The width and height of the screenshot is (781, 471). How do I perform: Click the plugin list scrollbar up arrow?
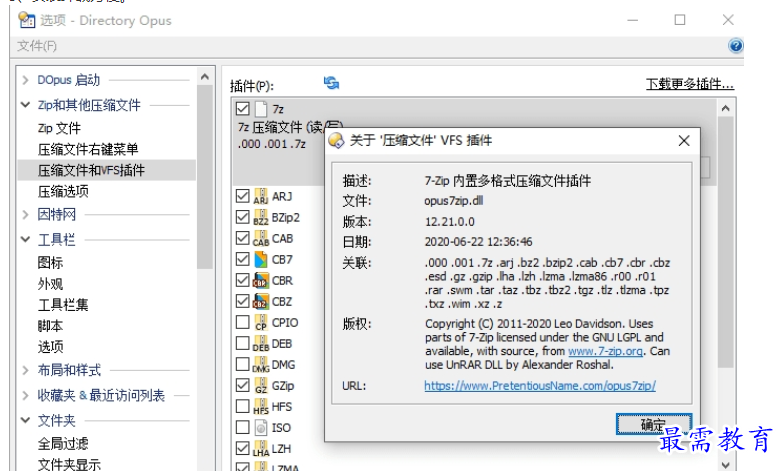pos(726,108)
